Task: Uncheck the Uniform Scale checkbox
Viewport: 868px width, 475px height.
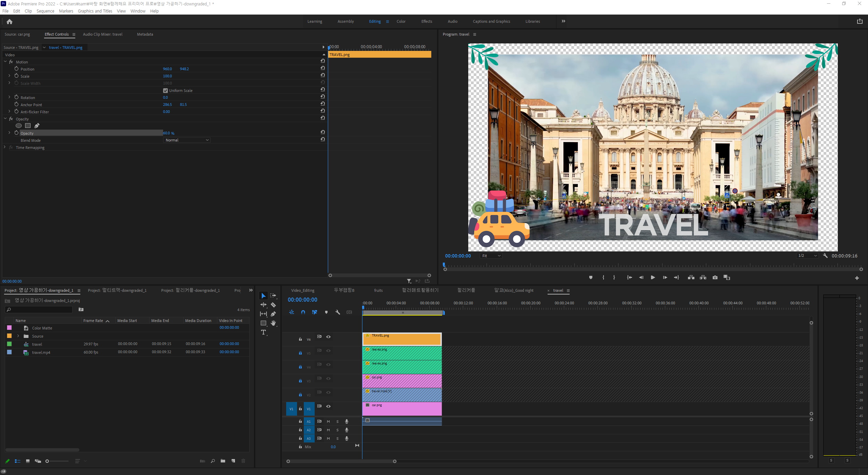Action: (165, 91)
